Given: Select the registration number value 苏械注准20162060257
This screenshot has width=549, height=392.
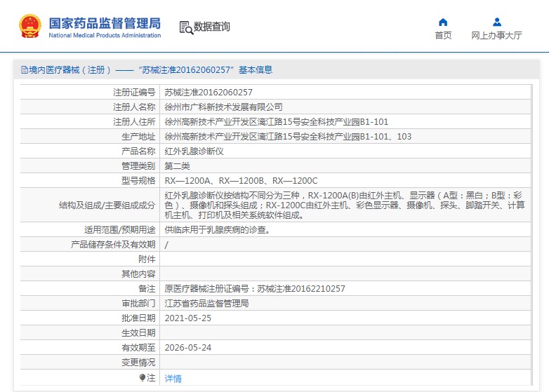Looking at the screenshot, I should [209, 93].
